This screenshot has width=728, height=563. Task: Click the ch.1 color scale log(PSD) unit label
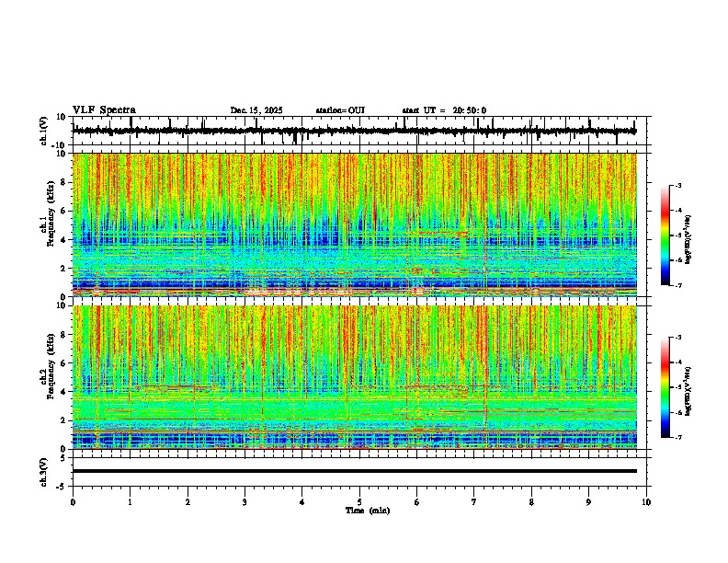[688, 239]
